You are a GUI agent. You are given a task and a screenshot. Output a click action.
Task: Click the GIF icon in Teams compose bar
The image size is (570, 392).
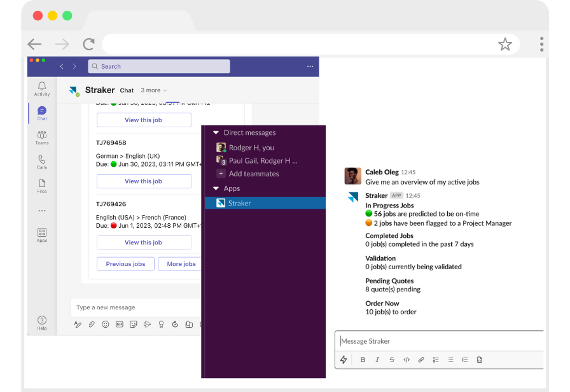point(120,325)
